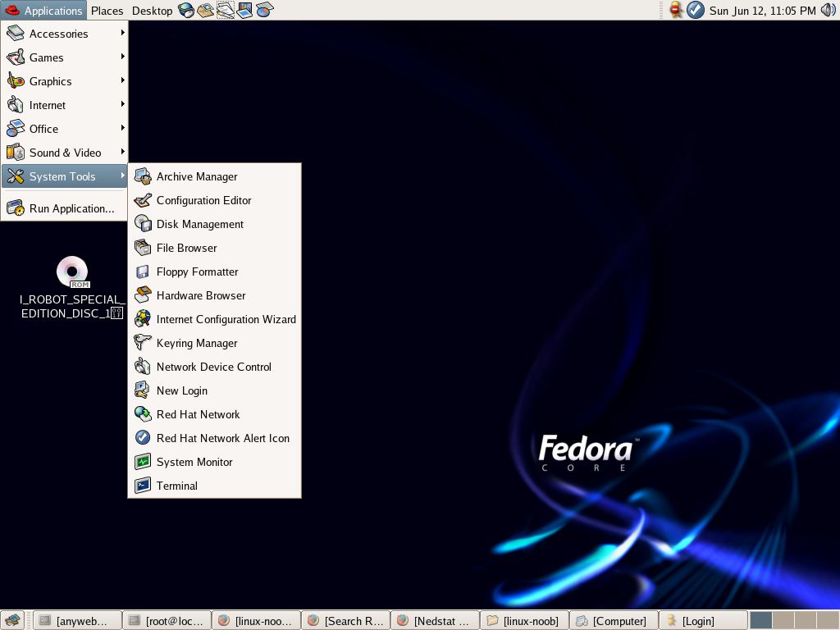The image size is (840, 630).
Task: Open the Places menu
Action: coord(107,10)
